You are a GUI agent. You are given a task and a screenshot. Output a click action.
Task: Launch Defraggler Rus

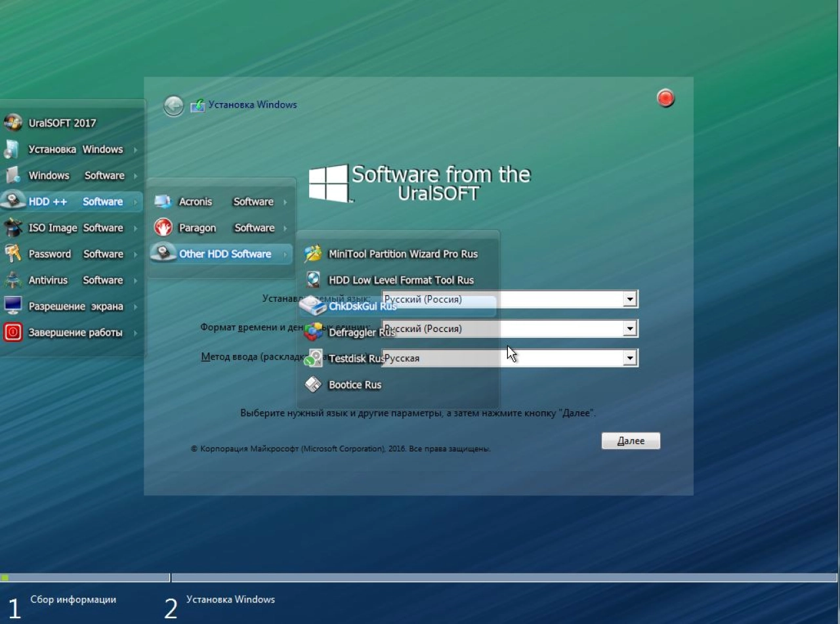point(398,333)
